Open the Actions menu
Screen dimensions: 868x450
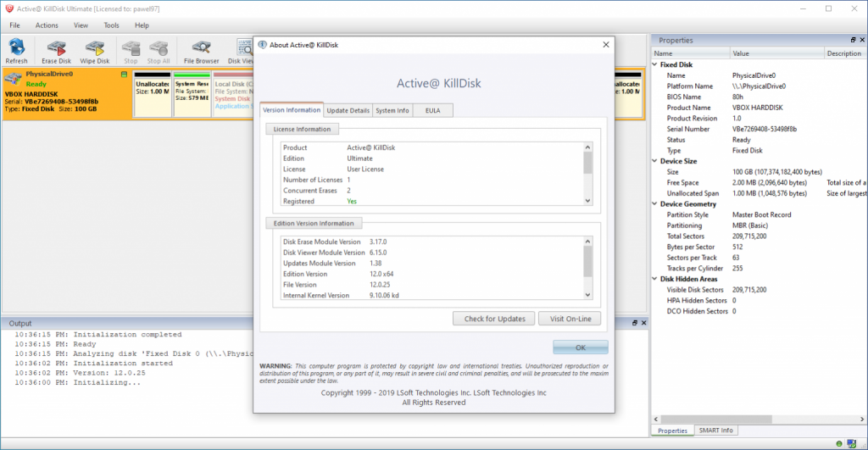(x=47, y=25)
